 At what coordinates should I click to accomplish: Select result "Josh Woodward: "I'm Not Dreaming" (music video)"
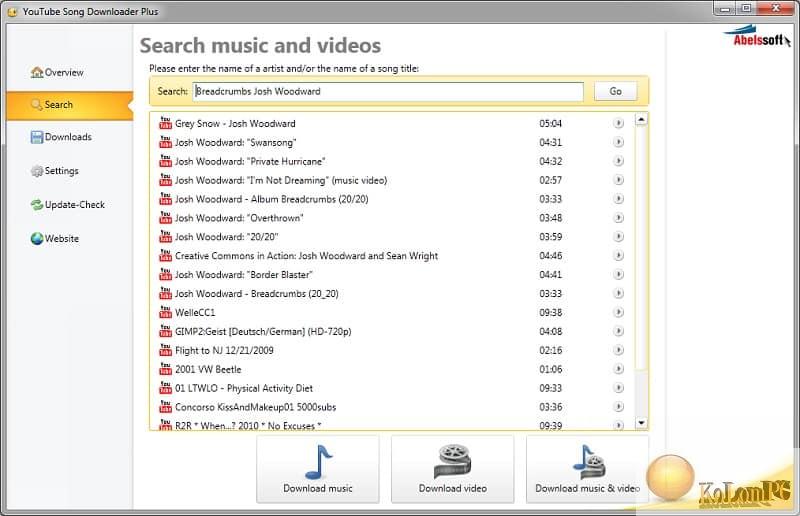click(x=281, y=180)
